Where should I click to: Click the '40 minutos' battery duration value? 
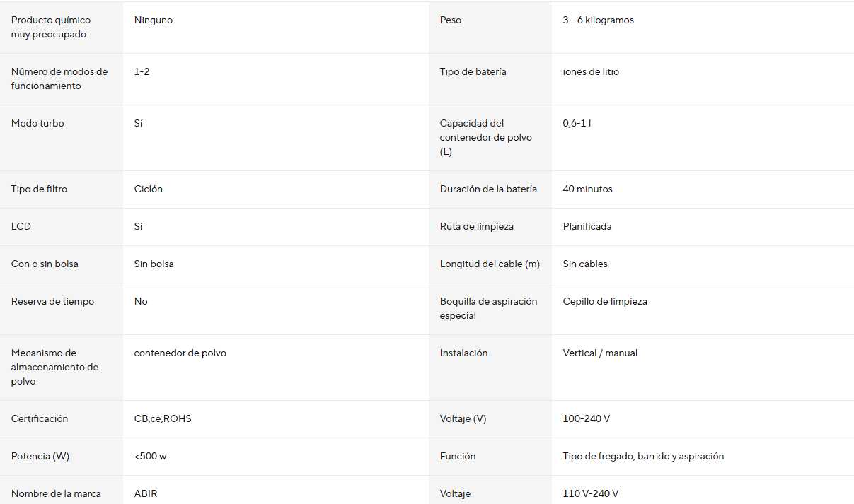point(588,189)
